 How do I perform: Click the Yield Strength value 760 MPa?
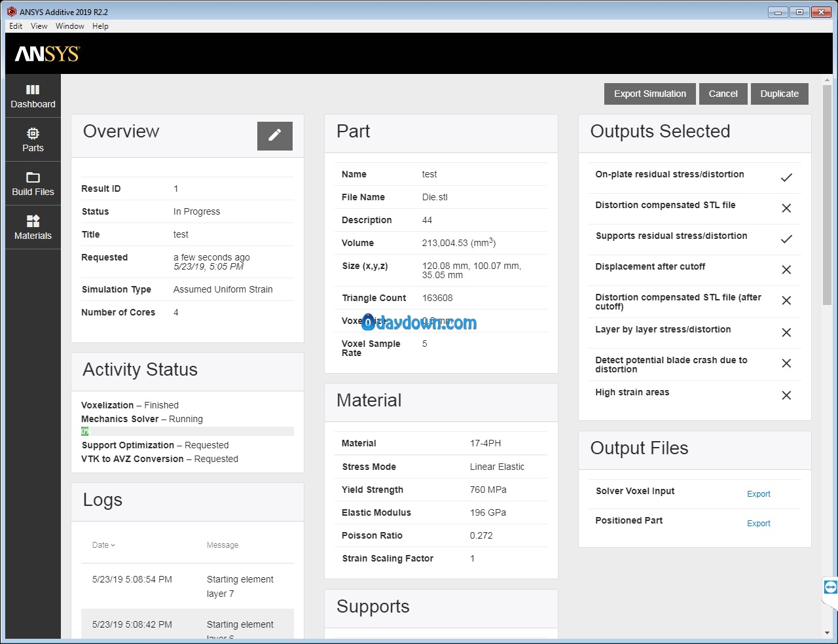[x=488, y=490]
